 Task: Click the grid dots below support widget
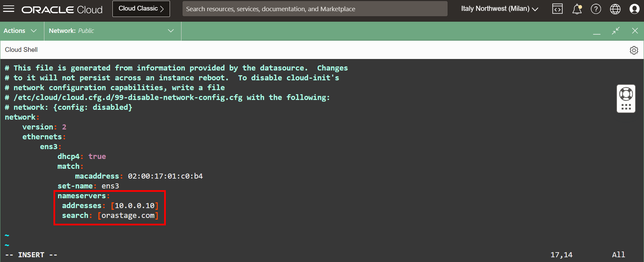click(x=626, y=107)
